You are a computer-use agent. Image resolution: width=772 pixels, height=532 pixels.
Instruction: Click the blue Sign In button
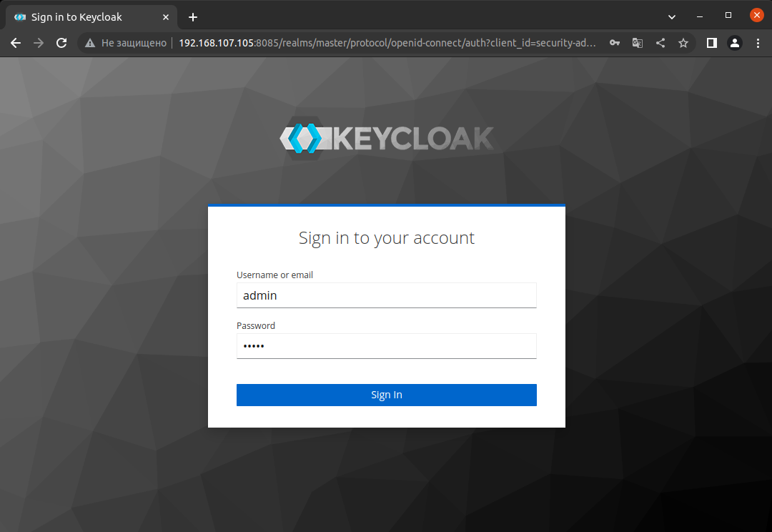click(x=387, y=395)
